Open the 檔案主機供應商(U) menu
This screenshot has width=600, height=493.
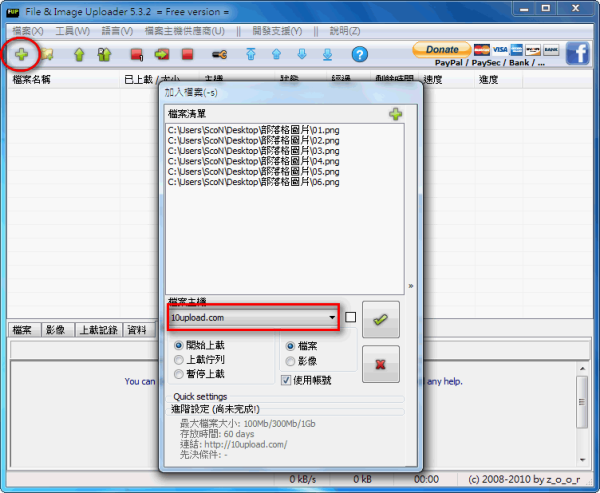pyautogui.click(x=184, y=31)
